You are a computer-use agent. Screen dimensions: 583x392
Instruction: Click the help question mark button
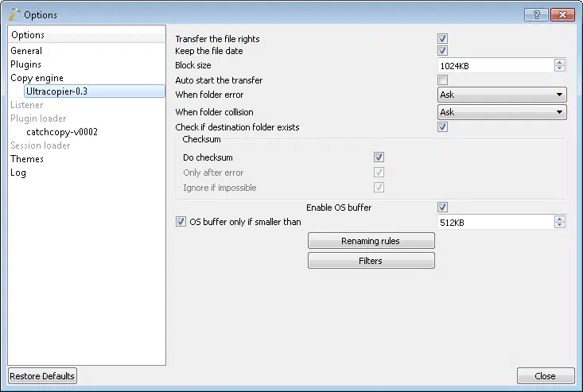click(x=536, y=15)
